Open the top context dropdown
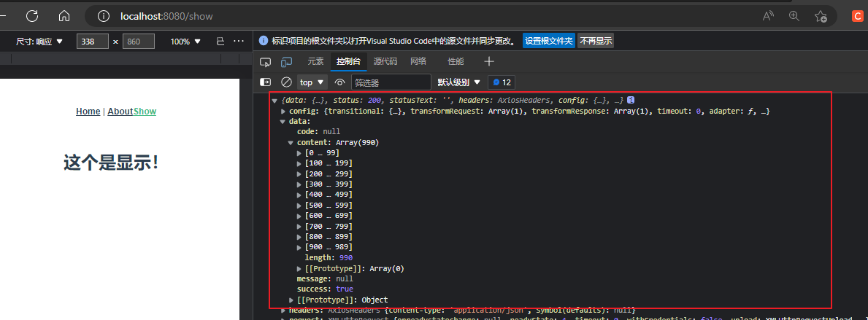The image size is (868, 320). click(312, 82)
